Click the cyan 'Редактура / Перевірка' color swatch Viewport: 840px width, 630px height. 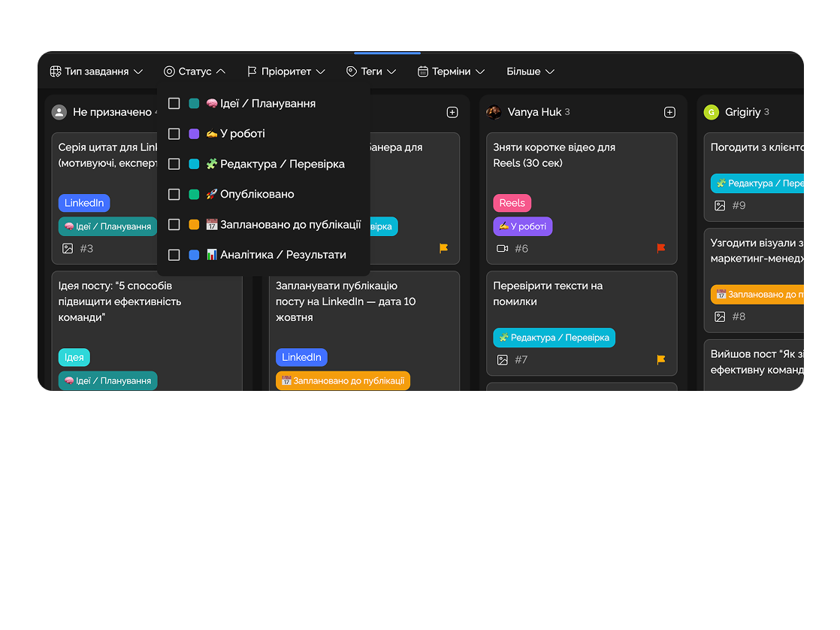[x=194, y=164]
